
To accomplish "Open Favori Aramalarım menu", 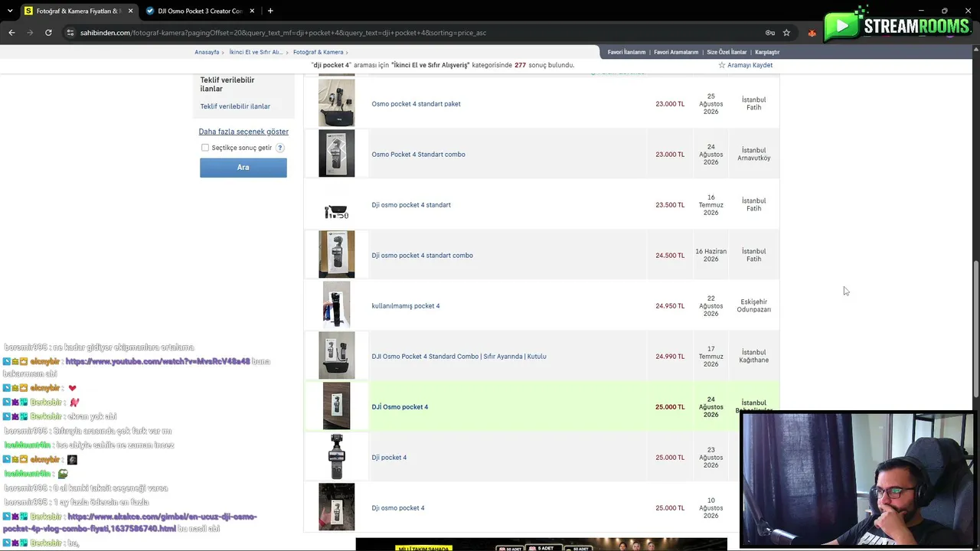I will tap(676, 52).
